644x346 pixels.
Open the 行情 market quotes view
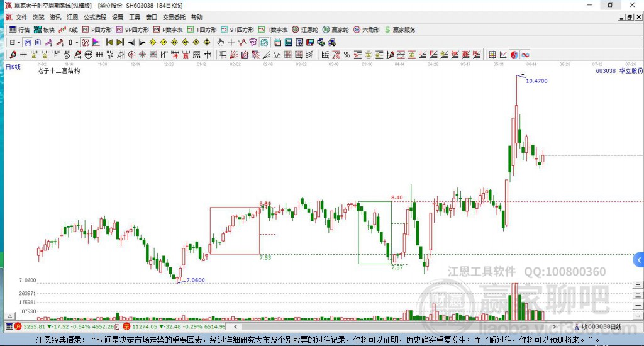(19, 30)
